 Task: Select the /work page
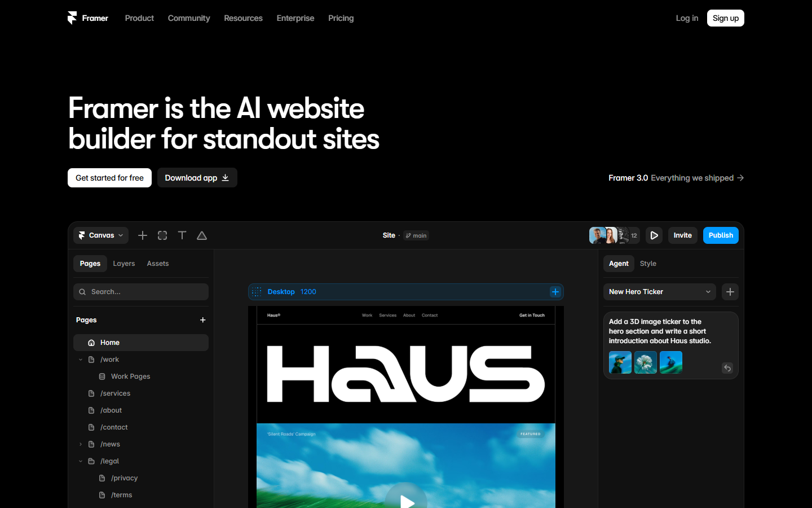(109, 360)
